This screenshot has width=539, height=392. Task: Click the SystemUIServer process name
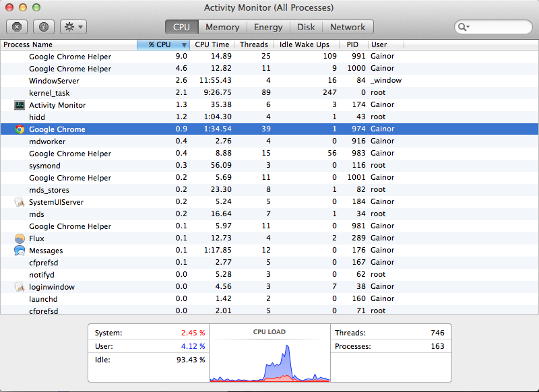pyautogui.click(x=56, y=202)
